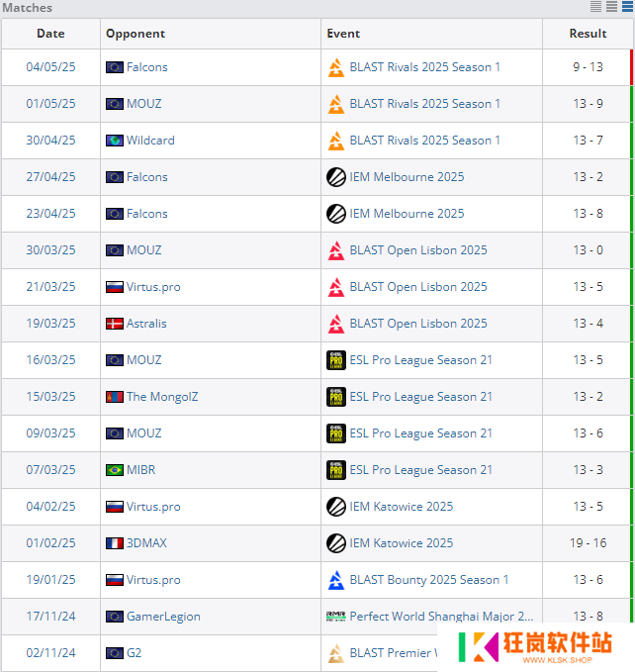The height and width of the screenshot is (672, 635).
Task: Click the 13 - 4 result against Astralis
Action: (588, 324)
